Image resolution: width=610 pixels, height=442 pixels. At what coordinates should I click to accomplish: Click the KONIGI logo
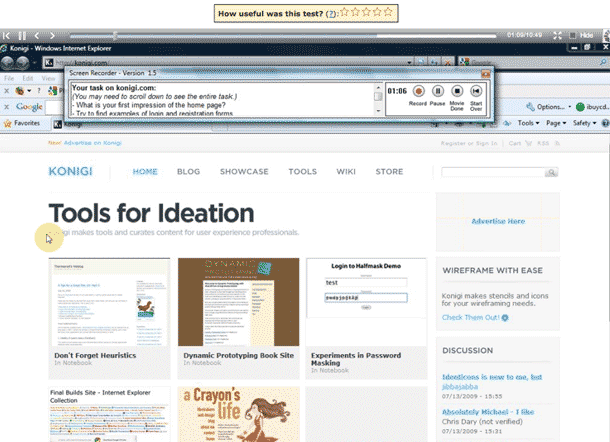tap(70, 172)
